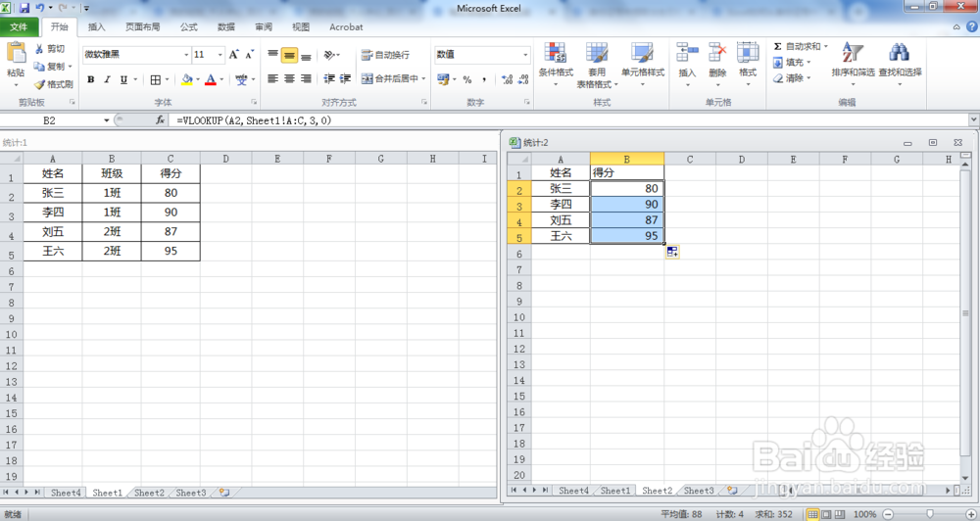Screen dimensions: 980x521
Task: Click AutoSum (自动求和) button
Action: (797, 47)
